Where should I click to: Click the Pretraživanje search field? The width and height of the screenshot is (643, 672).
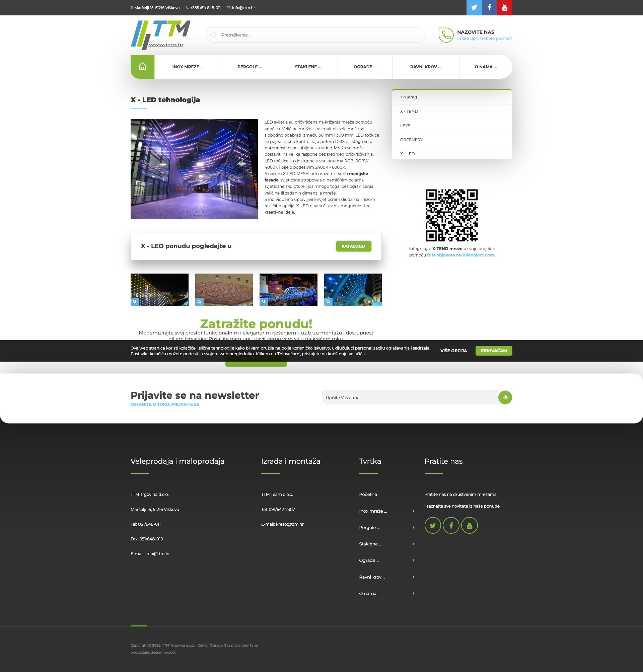(x=315, y=35)
